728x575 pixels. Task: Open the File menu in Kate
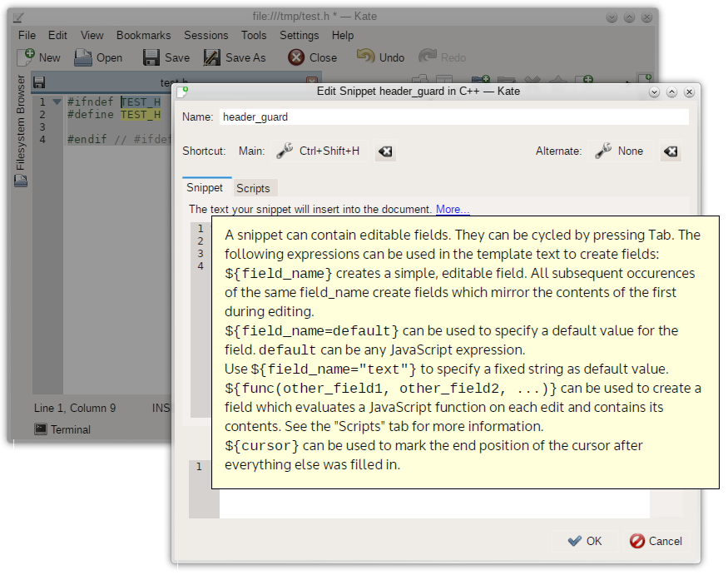coord(27,35)
